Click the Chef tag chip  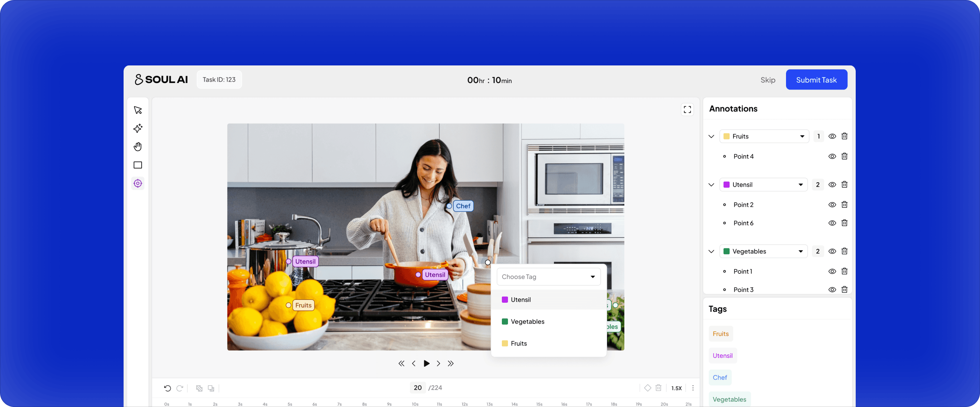click(x=720, y=377)
